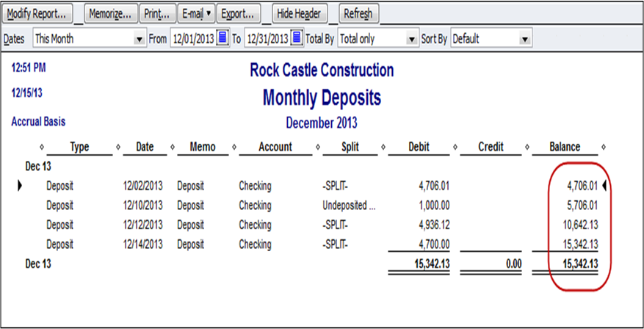Click the 4,936.12 debit amount
Viewport: 644px width, 329px height.
433,225
